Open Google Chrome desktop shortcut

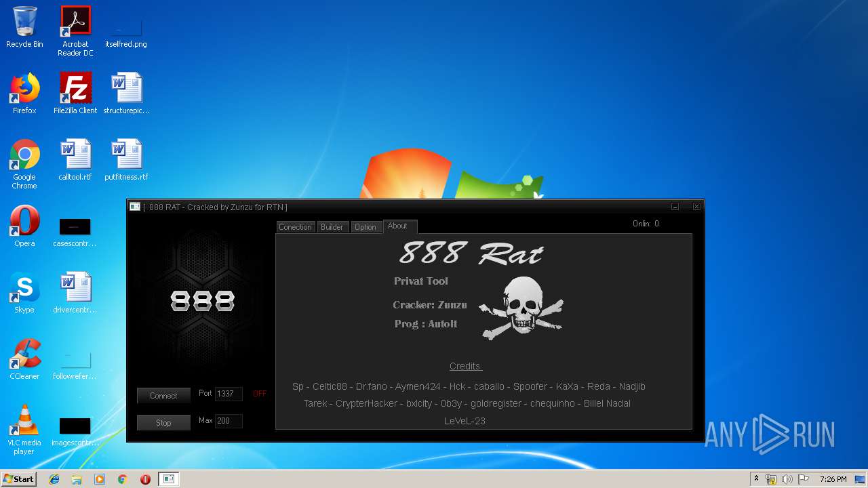[x=24, y=164]
